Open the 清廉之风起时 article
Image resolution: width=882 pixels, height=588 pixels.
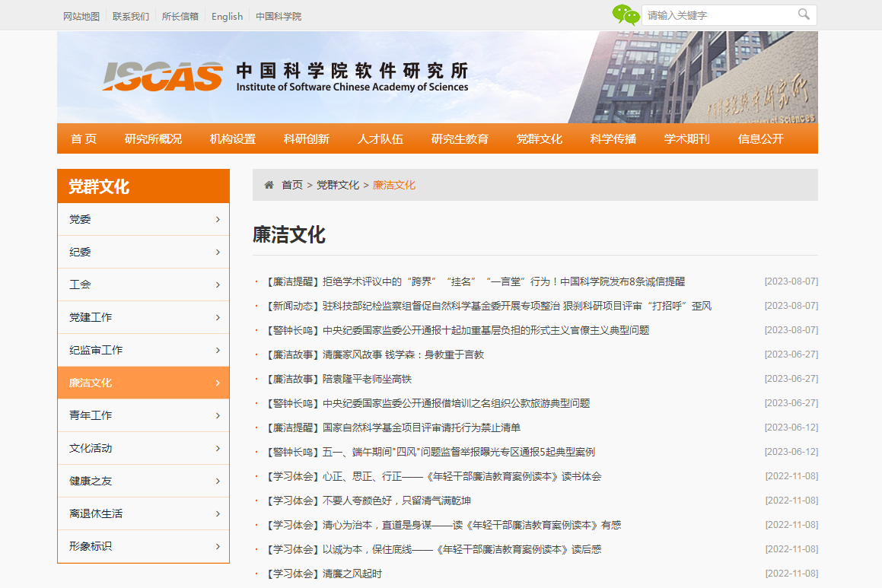point(352,574)
